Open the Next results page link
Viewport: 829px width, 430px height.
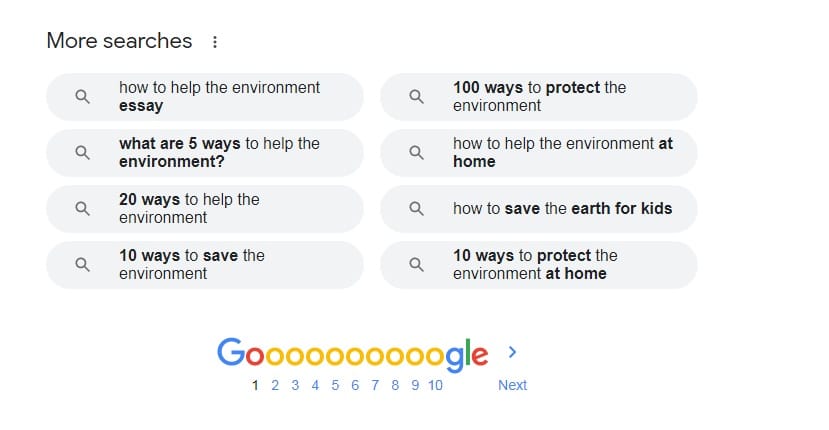point(512,385)
